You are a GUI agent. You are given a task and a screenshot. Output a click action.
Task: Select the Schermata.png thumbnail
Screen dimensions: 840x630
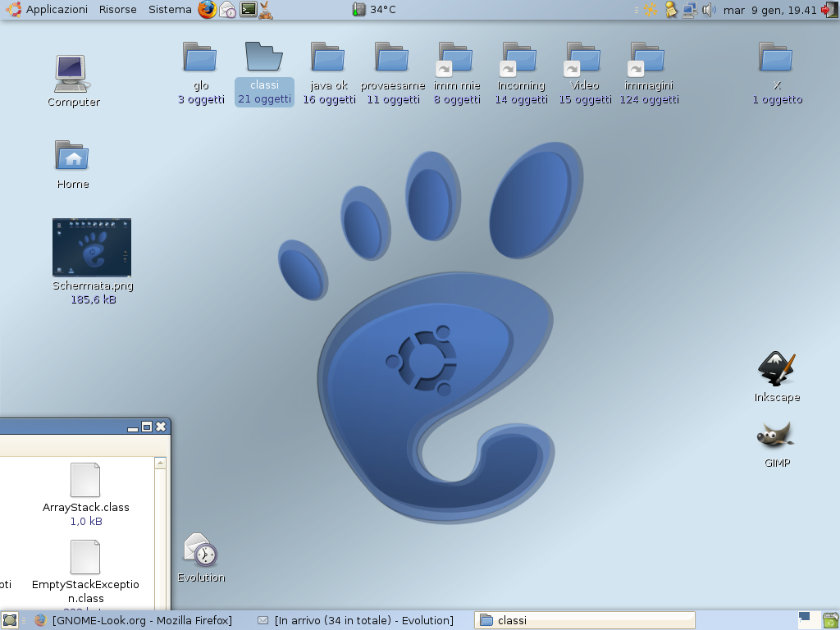tap(92, 247)
